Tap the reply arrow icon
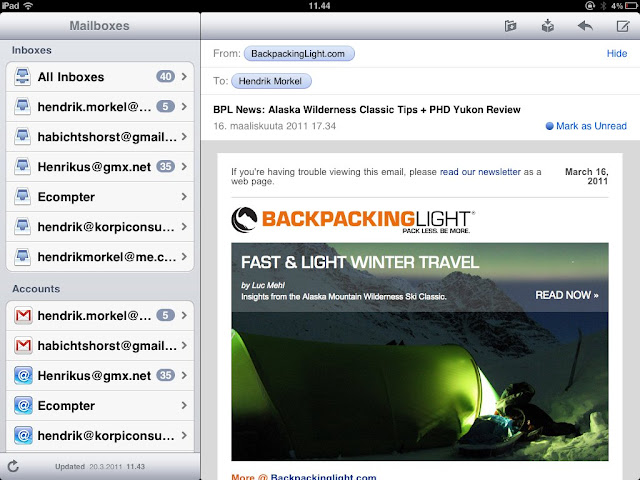640x480 pixels. (x=585, y=26)
